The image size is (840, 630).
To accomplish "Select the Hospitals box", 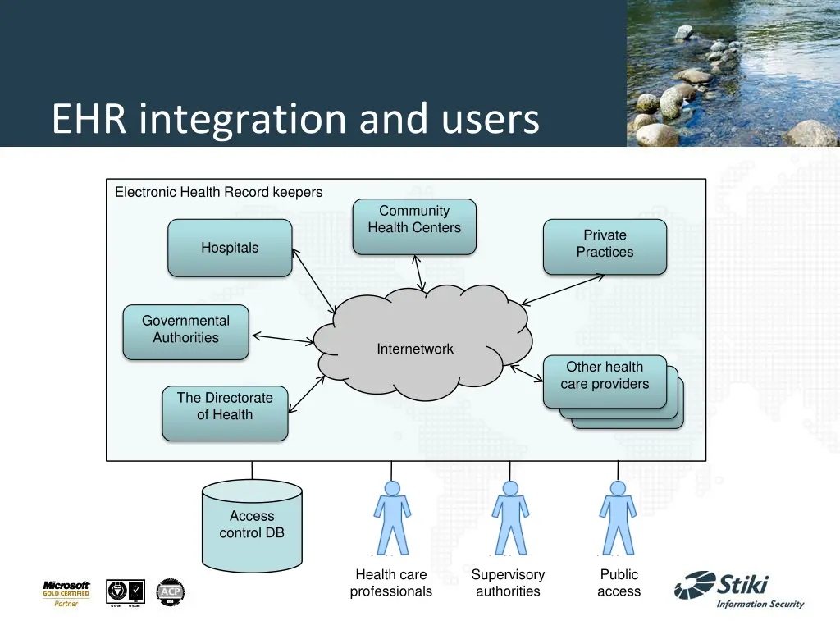I will (x=230, y=248).
